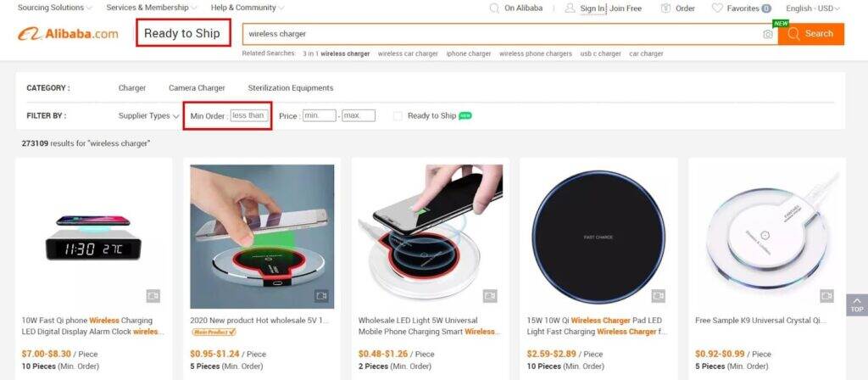Open the Services & Membership menu
This screenshot has width=868, height=380.
point(151,8)
